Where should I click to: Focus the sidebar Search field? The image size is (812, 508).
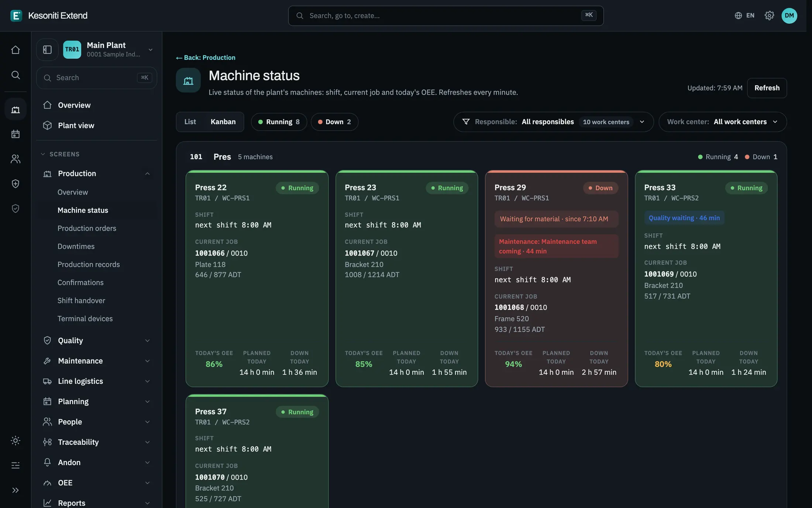[x=97, y=78]
